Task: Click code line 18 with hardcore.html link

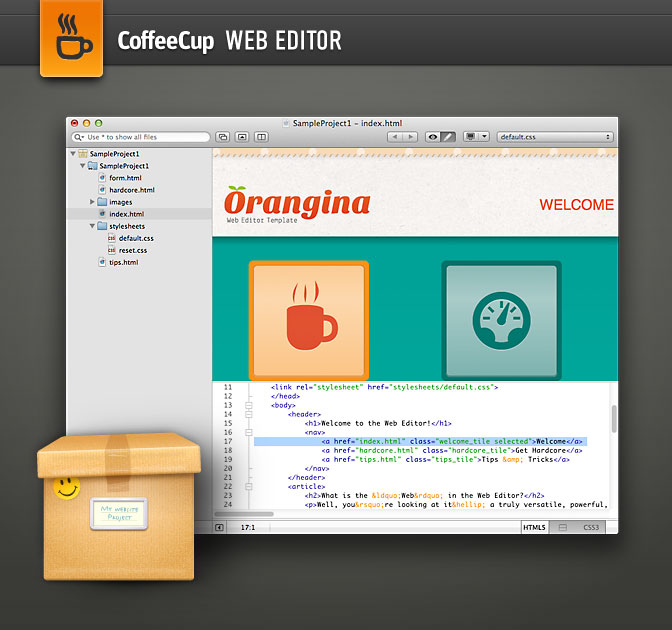Action: tap(452, 450)
